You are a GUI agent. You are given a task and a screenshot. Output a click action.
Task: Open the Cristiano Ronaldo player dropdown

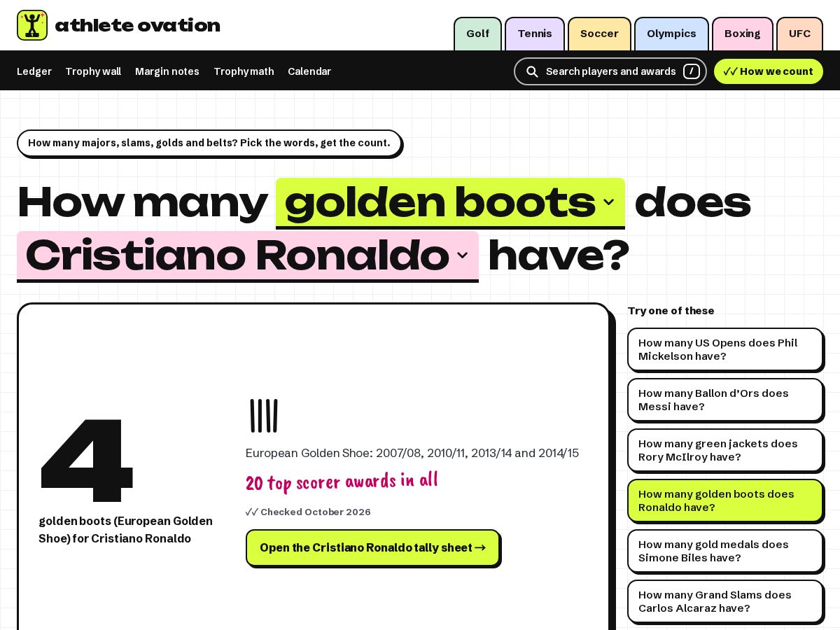coord(248,256)
